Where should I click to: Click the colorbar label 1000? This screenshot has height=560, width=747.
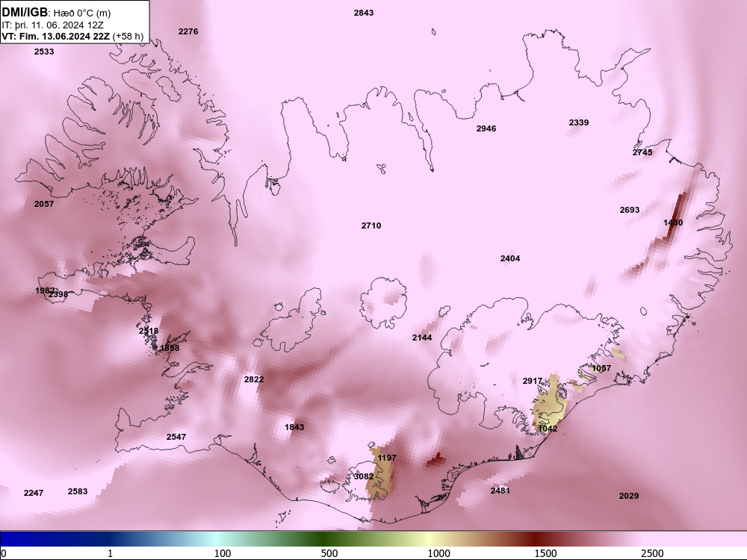[438, 553]
